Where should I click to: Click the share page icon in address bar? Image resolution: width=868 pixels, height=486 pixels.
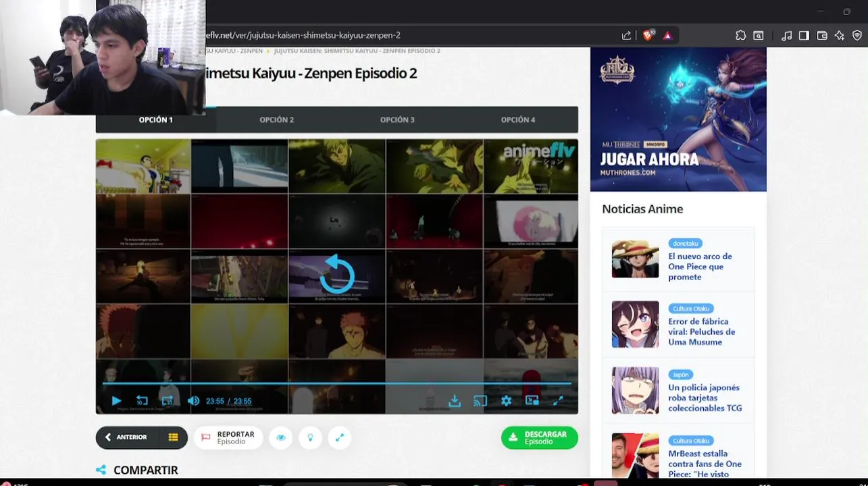pyautogui.click(x=626, y=35)
